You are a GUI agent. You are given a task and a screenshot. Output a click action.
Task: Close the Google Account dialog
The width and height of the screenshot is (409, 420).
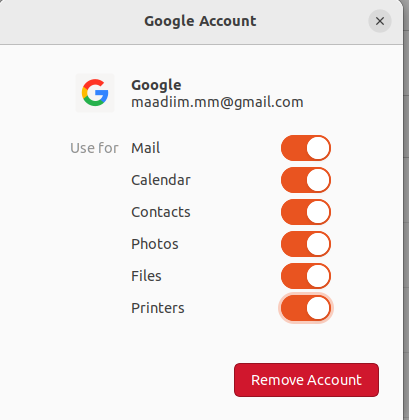click(380, 21)
